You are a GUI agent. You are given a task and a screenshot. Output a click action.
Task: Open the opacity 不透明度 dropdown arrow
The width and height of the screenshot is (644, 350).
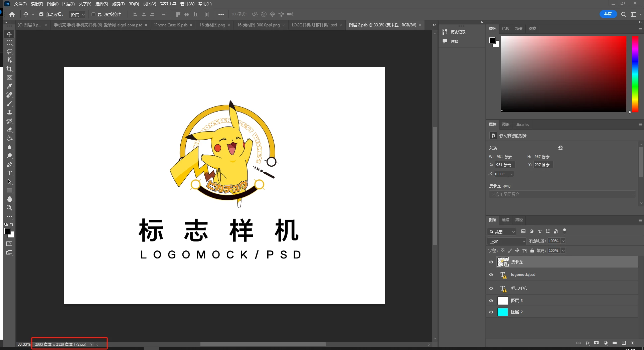point(563,241)
